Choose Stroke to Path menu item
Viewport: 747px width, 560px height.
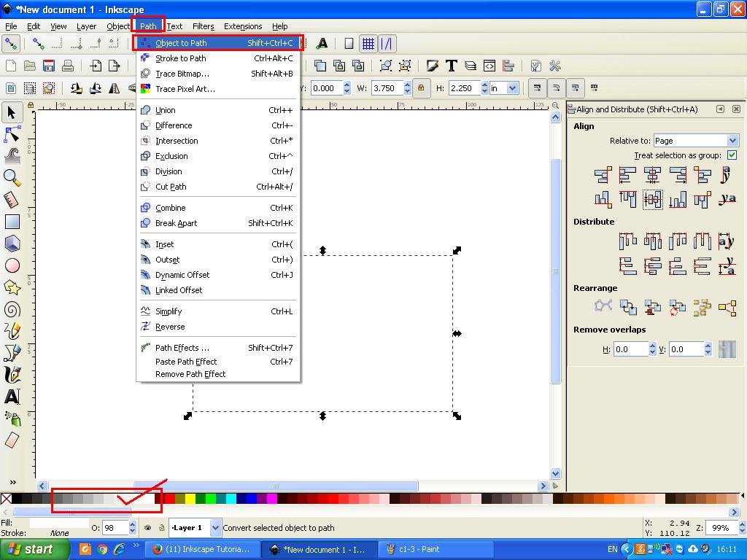[x=217, y=58]
